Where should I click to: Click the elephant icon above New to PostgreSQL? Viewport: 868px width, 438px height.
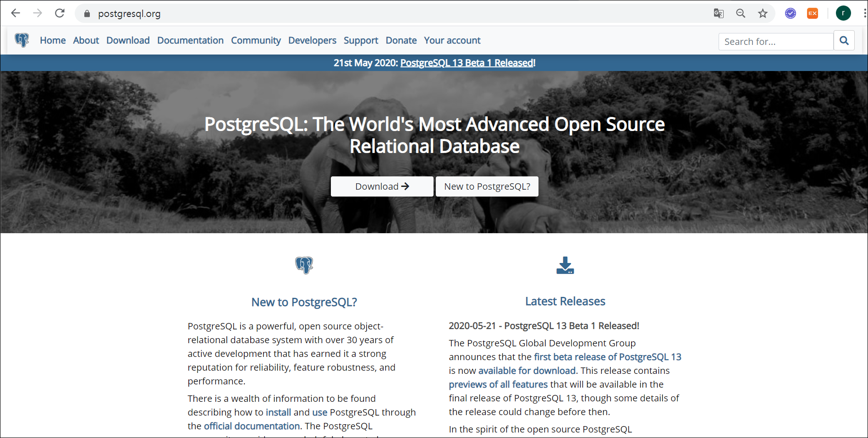(x=304, y=265)
